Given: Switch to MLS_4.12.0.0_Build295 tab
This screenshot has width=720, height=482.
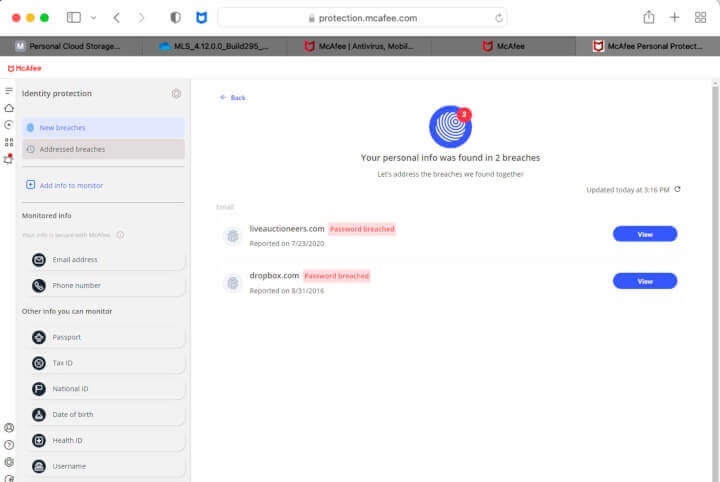Looking at the screenshot, I should [x=215, y=46].
